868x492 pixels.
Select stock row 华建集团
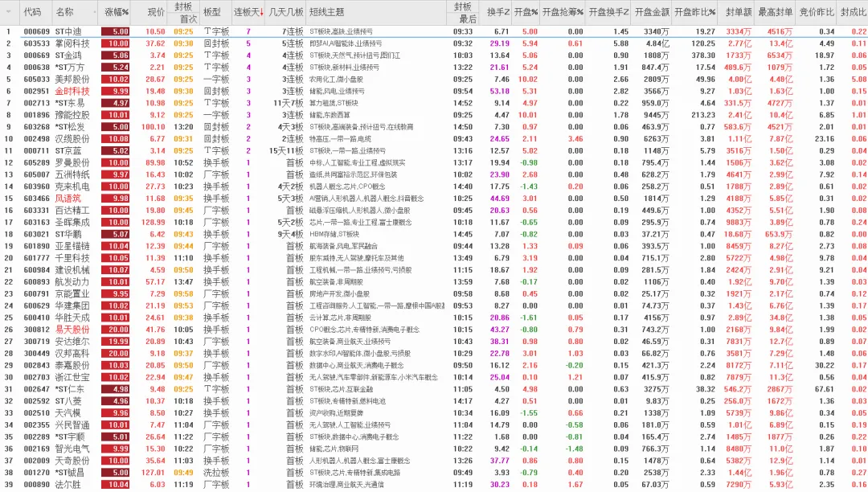click(x=434, y=305)
